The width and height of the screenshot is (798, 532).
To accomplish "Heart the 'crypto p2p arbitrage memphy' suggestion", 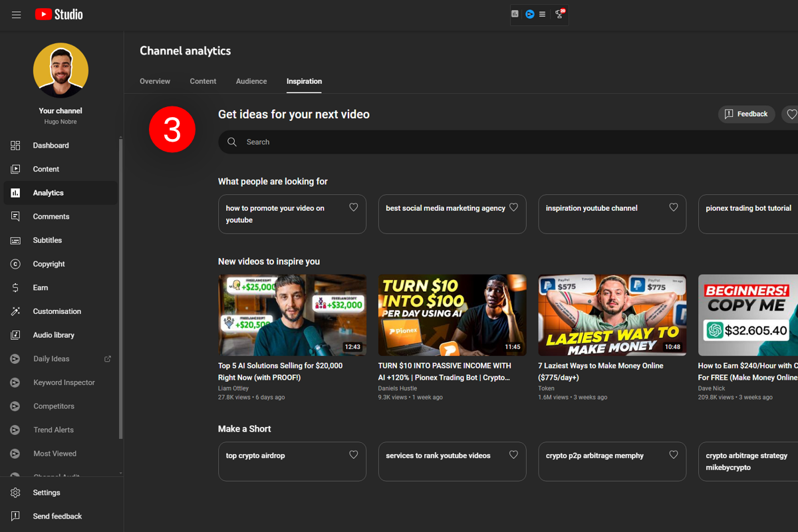I will (673, 454).
